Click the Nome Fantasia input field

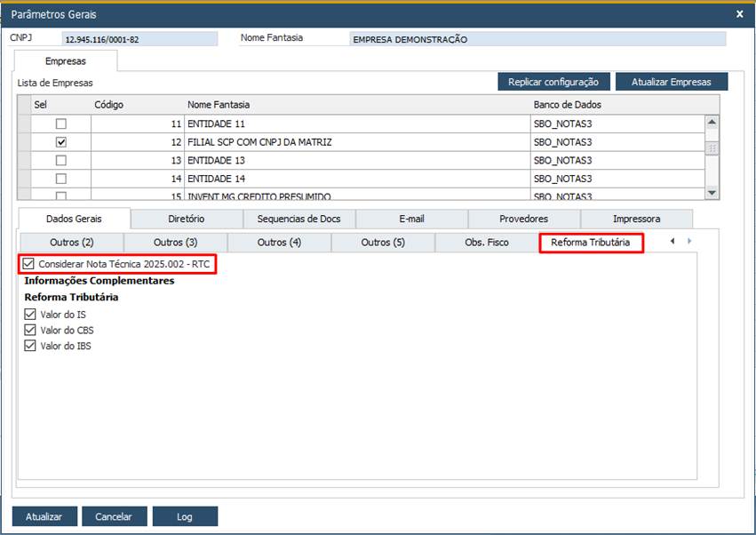537,39
